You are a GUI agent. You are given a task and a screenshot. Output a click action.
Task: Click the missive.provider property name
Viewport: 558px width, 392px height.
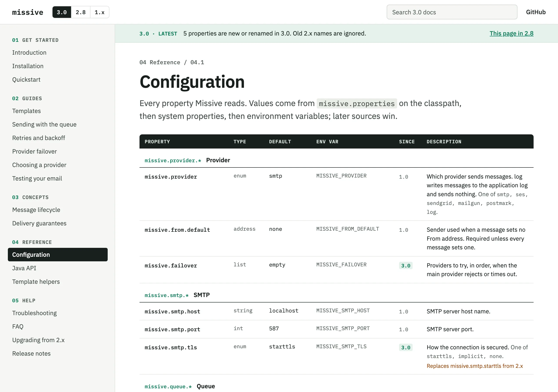click(x=171, y=177)
